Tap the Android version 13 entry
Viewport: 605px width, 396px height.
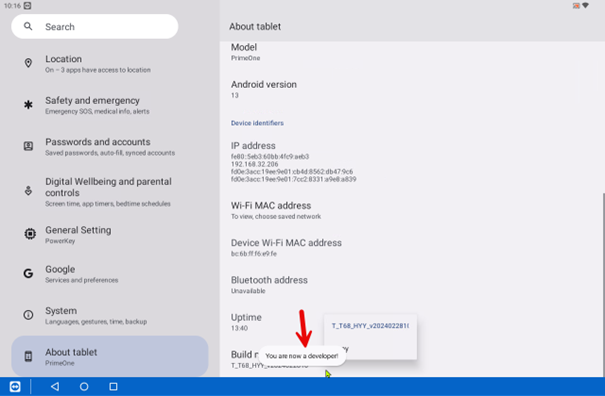[x=411, y=89]
